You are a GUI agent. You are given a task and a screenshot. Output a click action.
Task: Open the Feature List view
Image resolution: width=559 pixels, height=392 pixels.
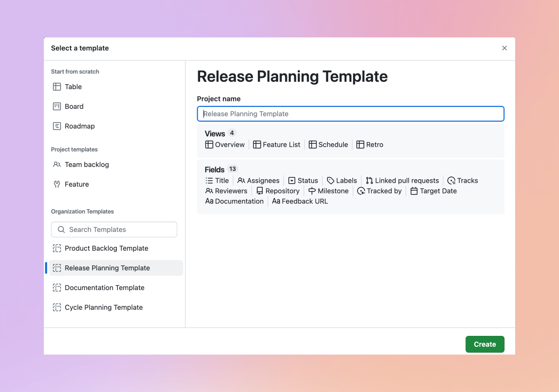click(x=277, y=144)
